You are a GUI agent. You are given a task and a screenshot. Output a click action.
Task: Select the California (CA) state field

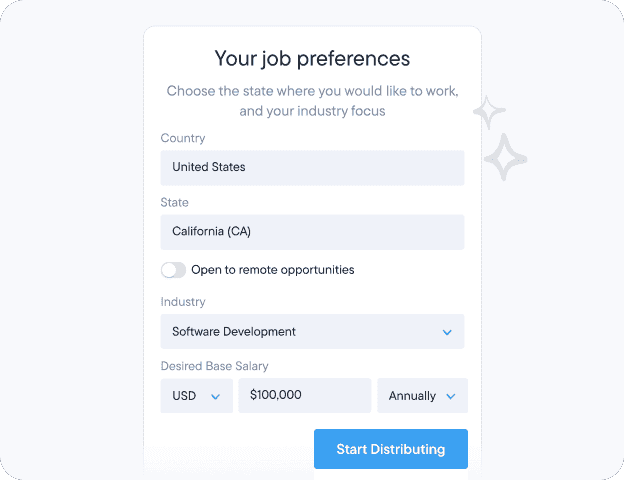coord(312,232)
